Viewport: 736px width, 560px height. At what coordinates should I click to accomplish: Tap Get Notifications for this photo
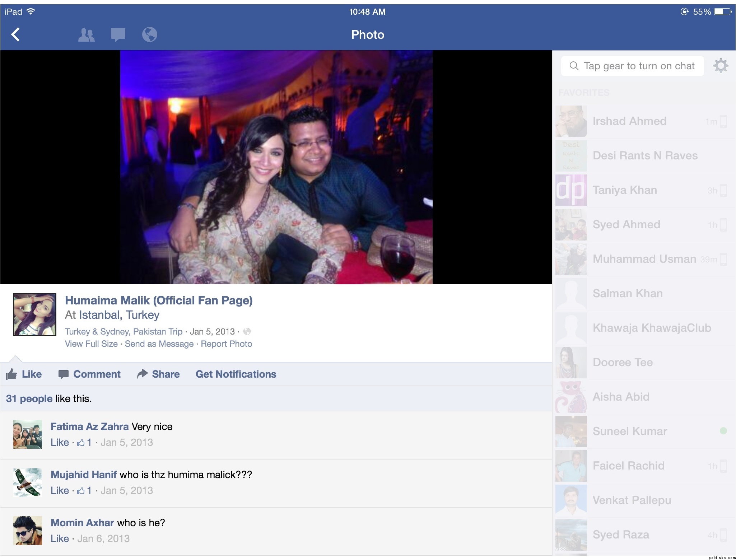(236, 374)
